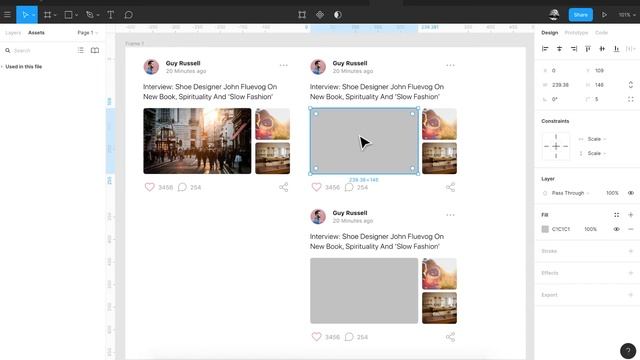Select the Frame tool
Viewport: 640px width, 360px height.
[x=47, y=15]
